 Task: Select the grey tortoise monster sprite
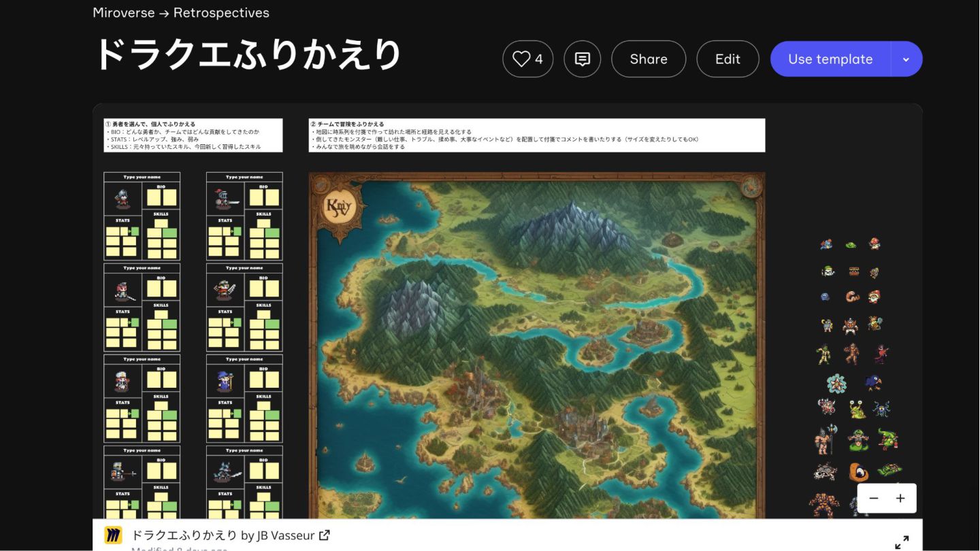826,471
